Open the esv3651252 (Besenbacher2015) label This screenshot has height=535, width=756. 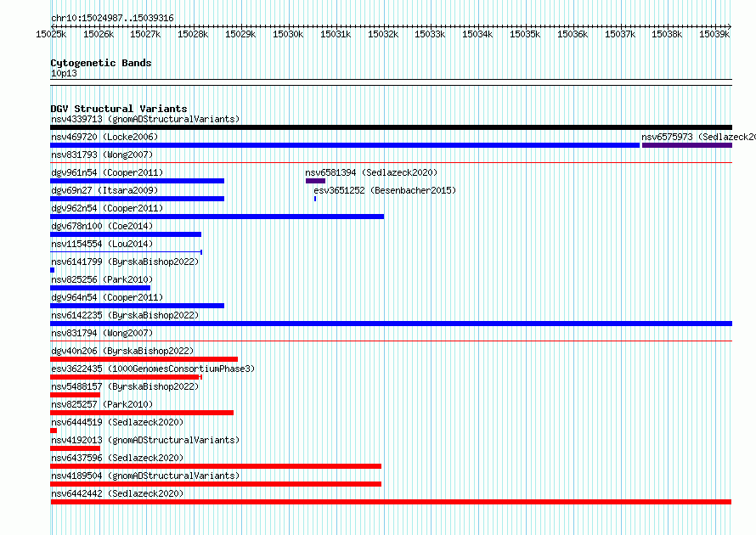point(385,190)
